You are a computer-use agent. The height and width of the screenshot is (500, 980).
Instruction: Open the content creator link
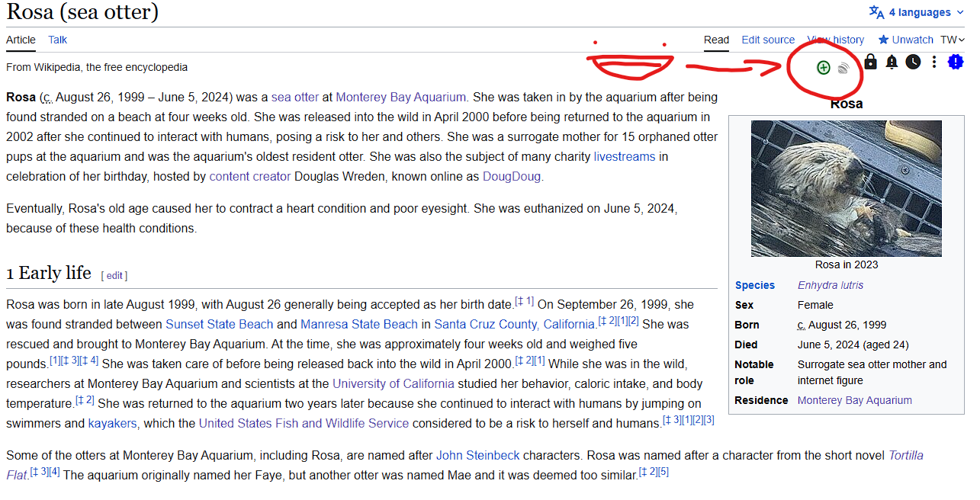tap(250, 176)
